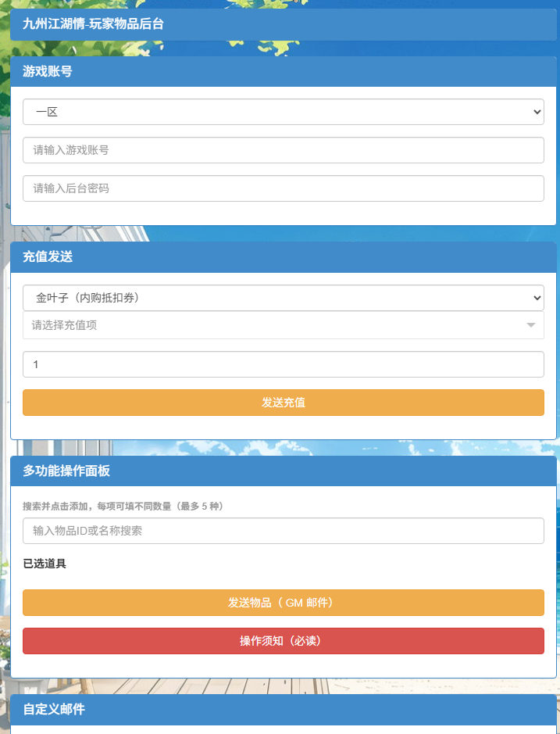
Task: Click 发送物品（GM 邮件）button
Action: point(283,603)
